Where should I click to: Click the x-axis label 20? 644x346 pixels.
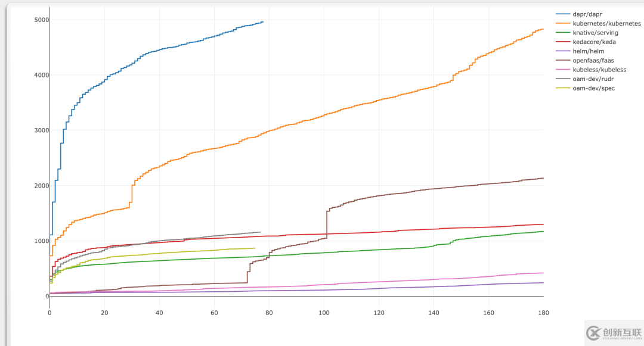pyautogui.click(x=104, y=313)
